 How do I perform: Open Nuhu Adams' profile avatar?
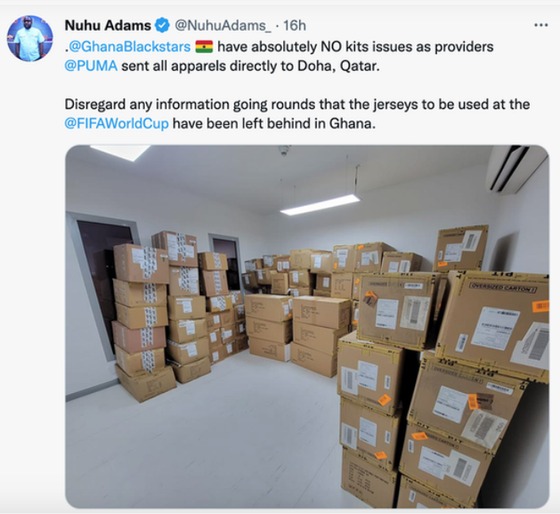30,38
